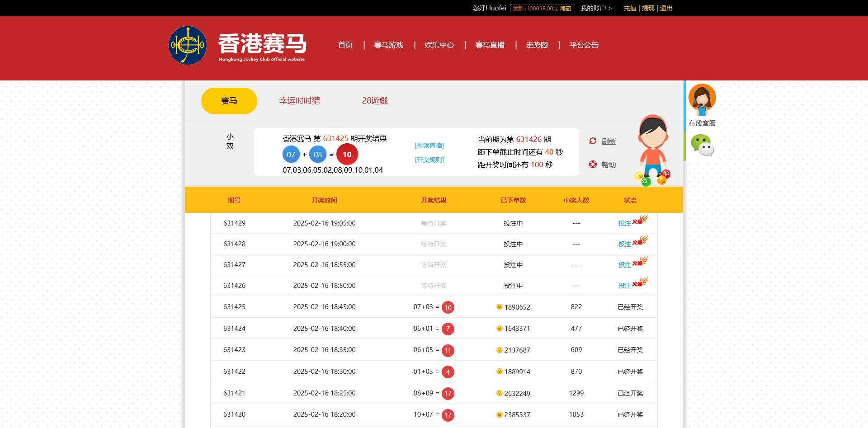Viewport: 868px width, 428px height.
Task: Hide the account balance display
Action: (566, 9)
